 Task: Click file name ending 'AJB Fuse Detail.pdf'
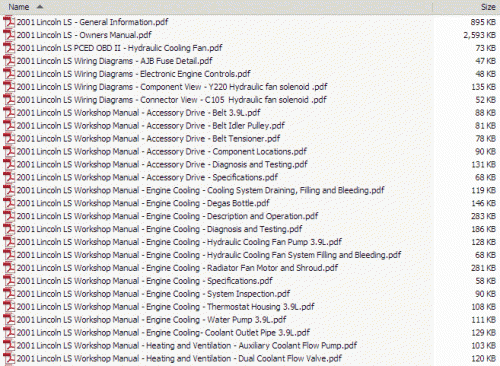(x=114, y=61)
